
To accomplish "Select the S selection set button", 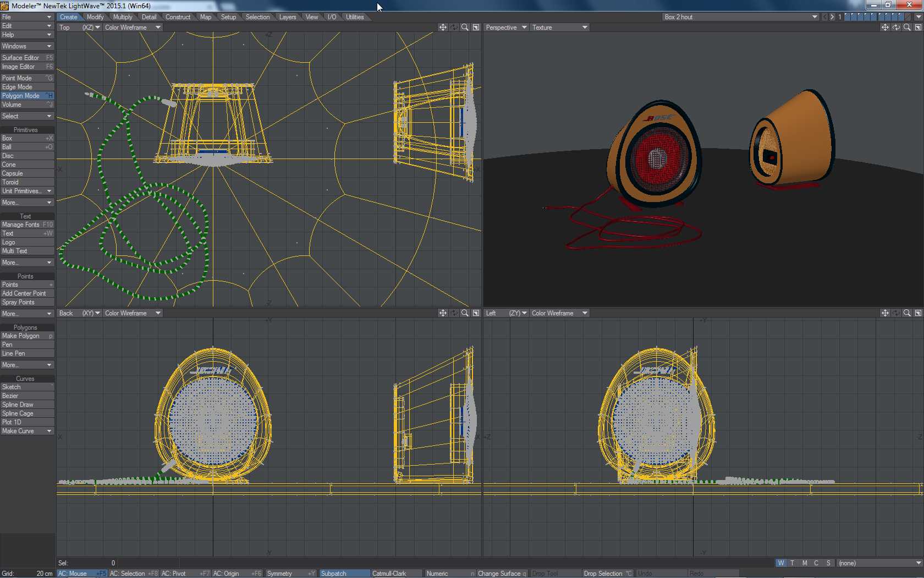I will [828, 563].
